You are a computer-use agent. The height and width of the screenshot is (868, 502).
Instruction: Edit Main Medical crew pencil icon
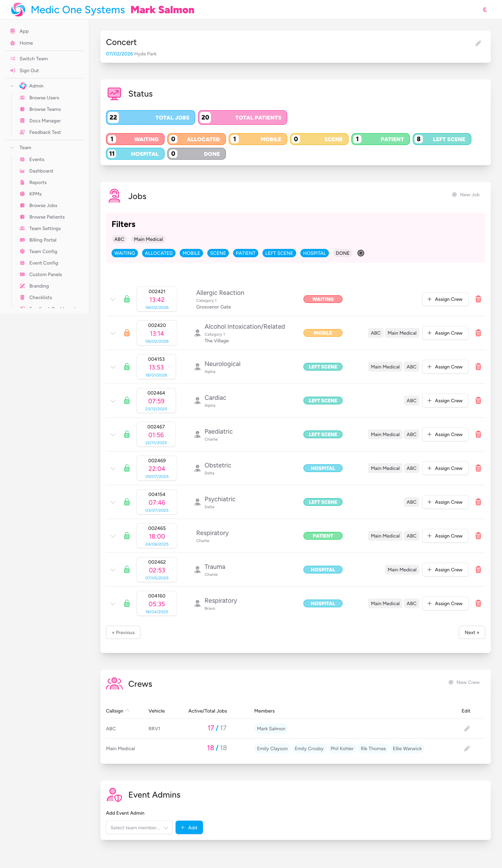467,748
